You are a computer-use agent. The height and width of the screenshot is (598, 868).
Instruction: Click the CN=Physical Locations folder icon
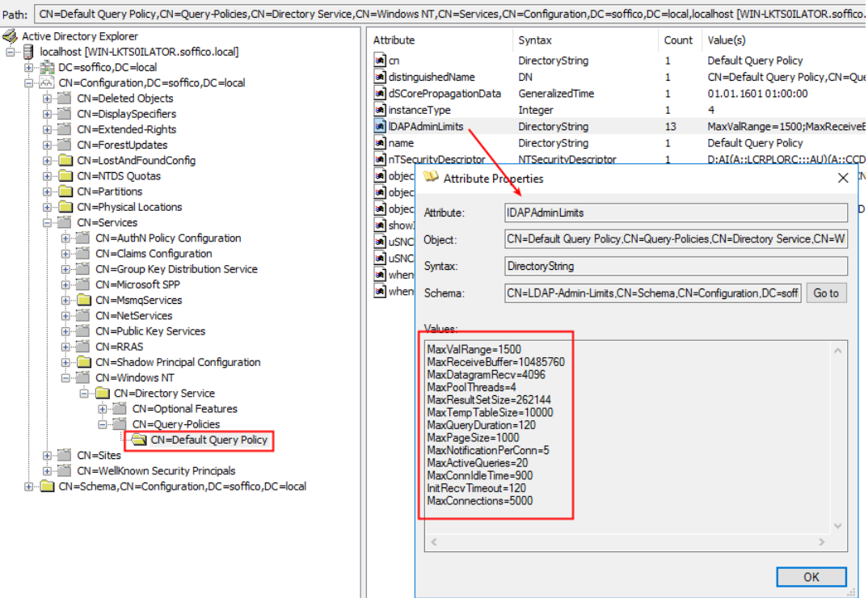pos(65,207)
